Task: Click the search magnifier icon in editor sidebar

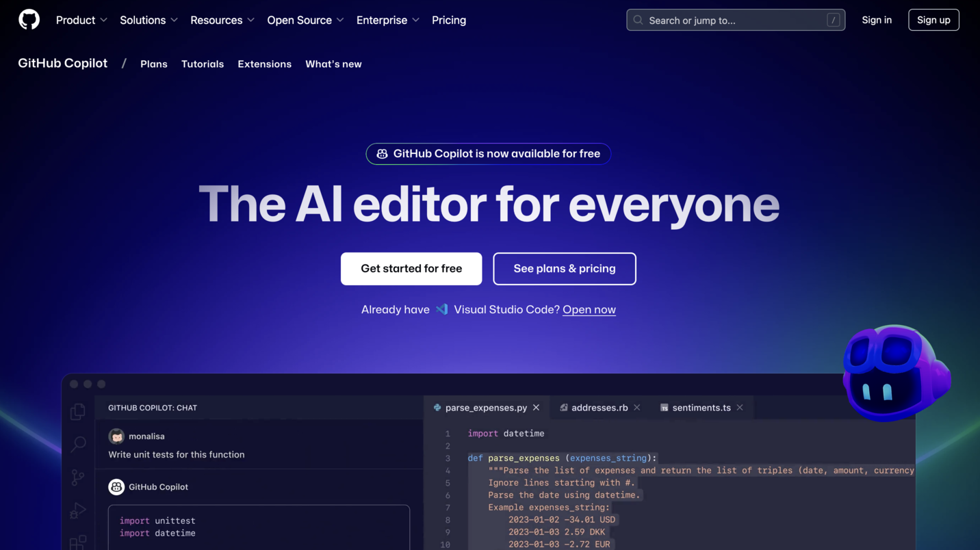Action: [78, 445]
